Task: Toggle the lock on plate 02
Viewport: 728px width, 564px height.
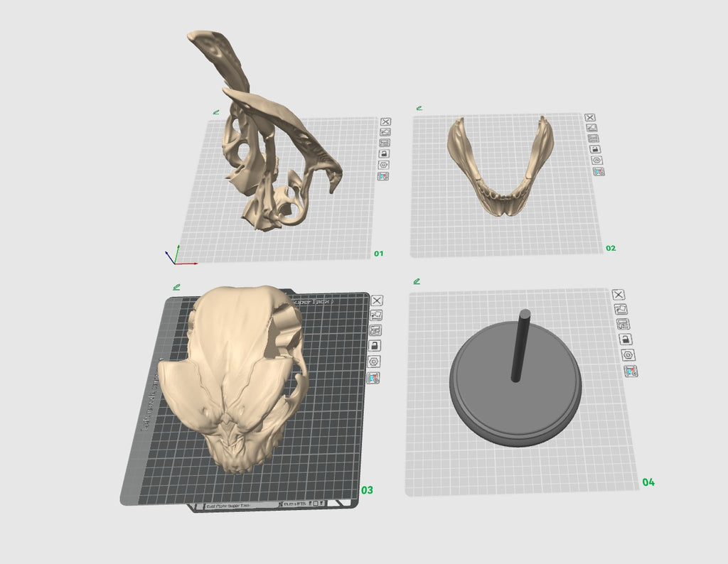Action: coord(595,149)
